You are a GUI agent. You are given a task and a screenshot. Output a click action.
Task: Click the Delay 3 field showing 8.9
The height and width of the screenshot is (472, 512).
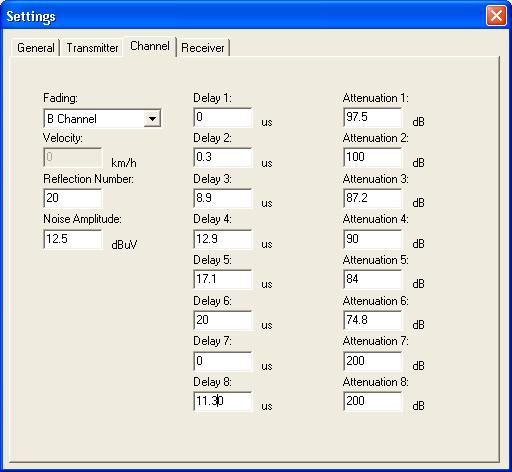[x=223, y=198]
